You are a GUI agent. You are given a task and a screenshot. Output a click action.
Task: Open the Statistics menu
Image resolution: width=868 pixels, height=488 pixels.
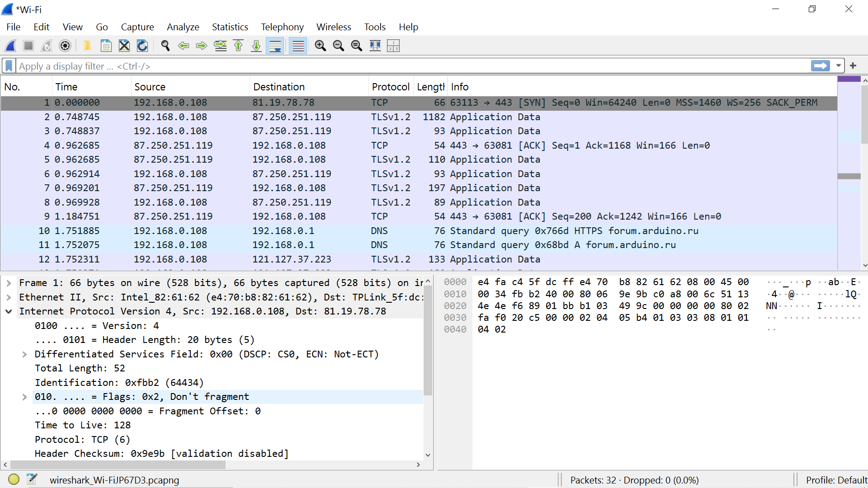(x=230, y=27)
